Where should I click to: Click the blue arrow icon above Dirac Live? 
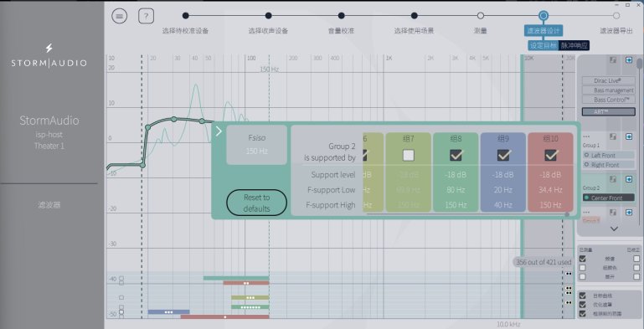[629, 60]
